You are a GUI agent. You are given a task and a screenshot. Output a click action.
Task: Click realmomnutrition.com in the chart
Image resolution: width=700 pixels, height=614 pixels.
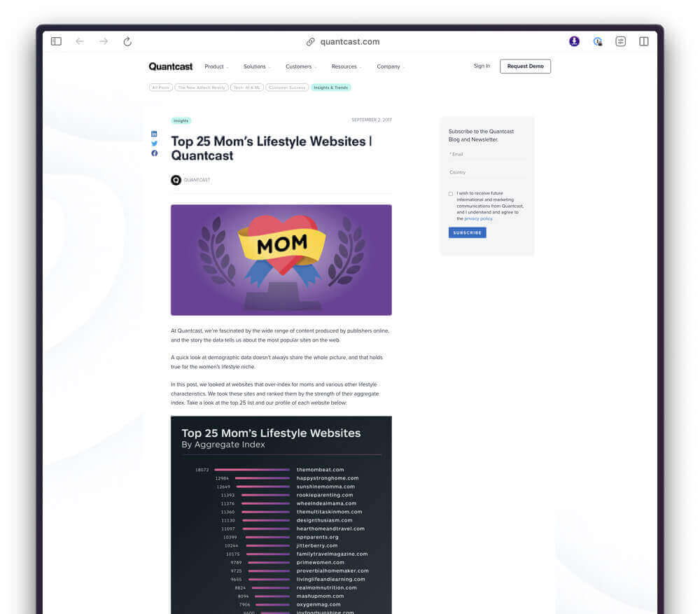[326, 588]
